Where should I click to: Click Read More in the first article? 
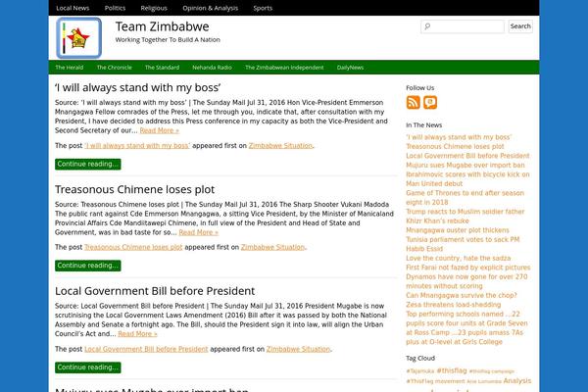coord(160,130)
